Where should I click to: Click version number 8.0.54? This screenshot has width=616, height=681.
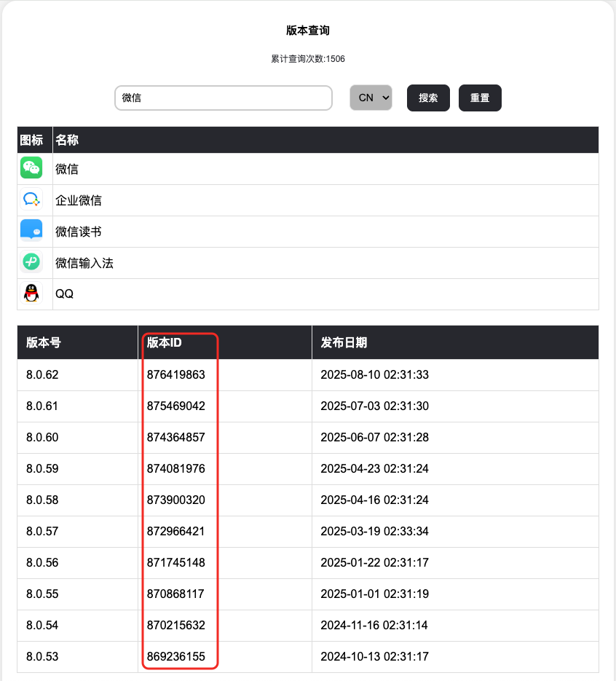pos(42,624)
